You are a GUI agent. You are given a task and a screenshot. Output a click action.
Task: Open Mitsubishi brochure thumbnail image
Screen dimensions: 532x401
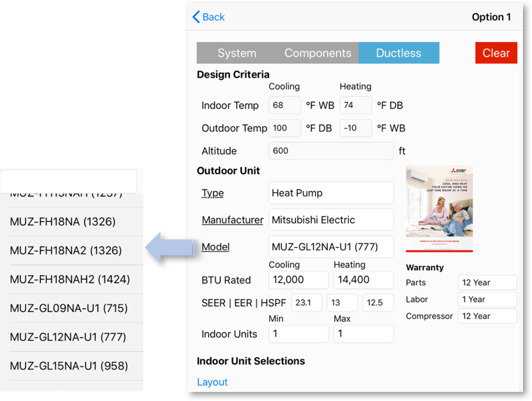tap(439, 209)
